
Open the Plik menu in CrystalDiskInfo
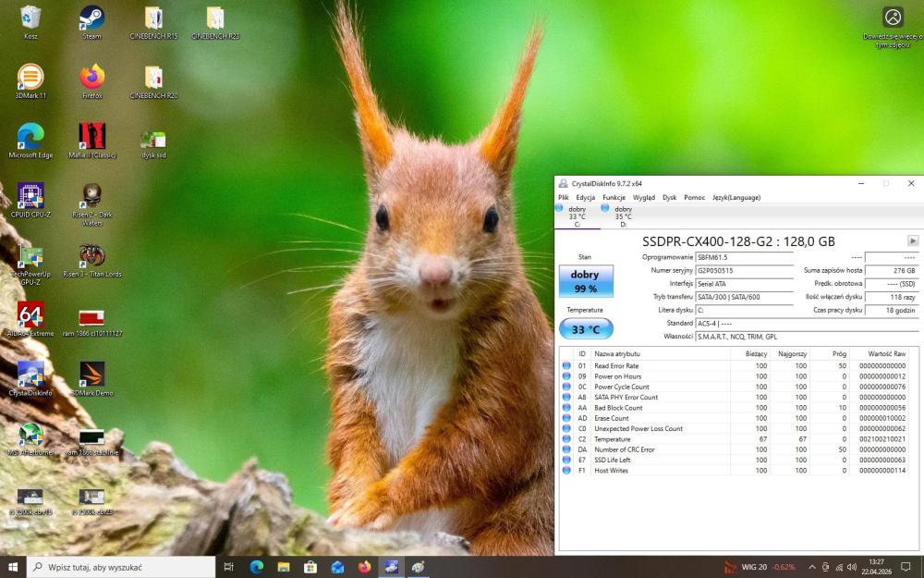pos(564,198)
